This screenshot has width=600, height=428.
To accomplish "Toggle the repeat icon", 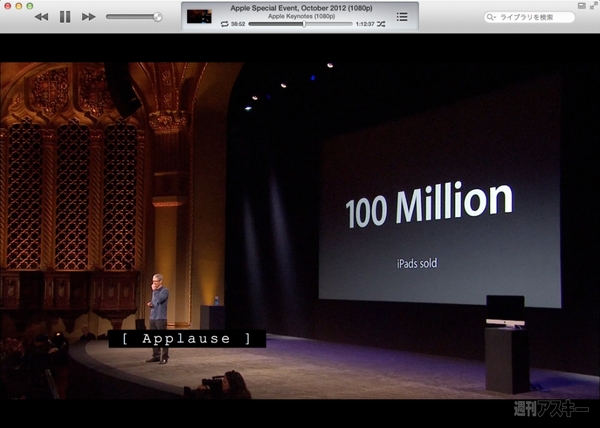I will 225,24.
